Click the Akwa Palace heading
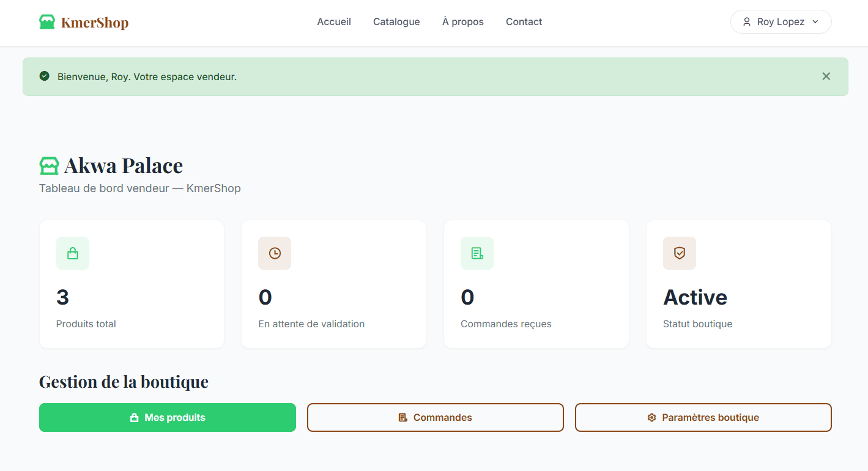 [124, 166]
